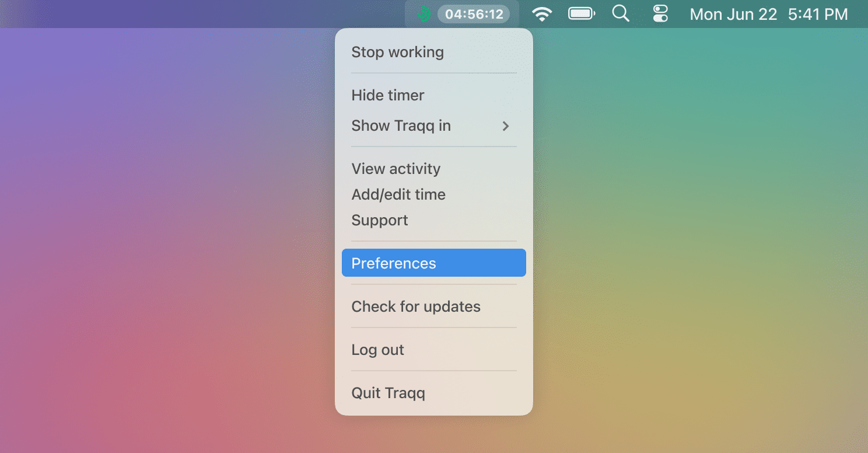Screen dimensions: 868x453
Task: Click the 04:56:12 timer display
Action: tap(474, 14)
